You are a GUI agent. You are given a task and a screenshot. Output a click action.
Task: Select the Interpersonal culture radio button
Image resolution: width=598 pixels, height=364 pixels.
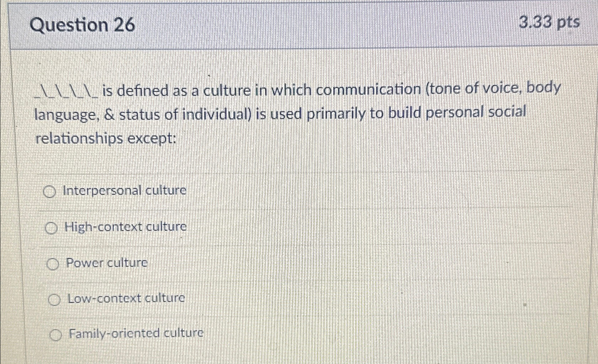(50, 191)
